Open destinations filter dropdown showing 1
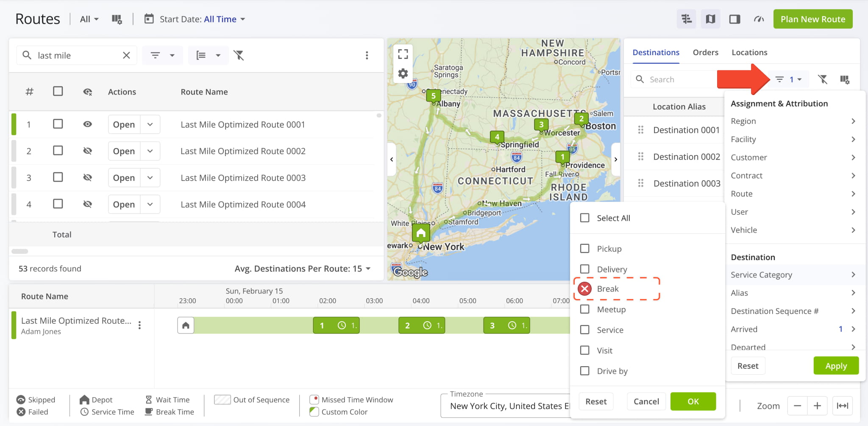868x426 pixels. pos(788,79)
